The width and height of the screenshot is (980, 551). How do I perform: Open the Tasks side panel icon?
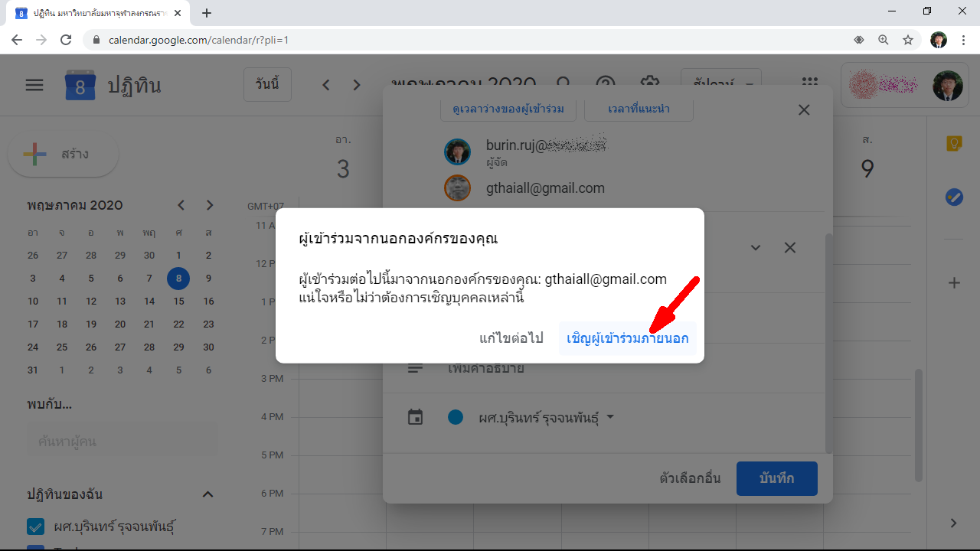(954, 197)
